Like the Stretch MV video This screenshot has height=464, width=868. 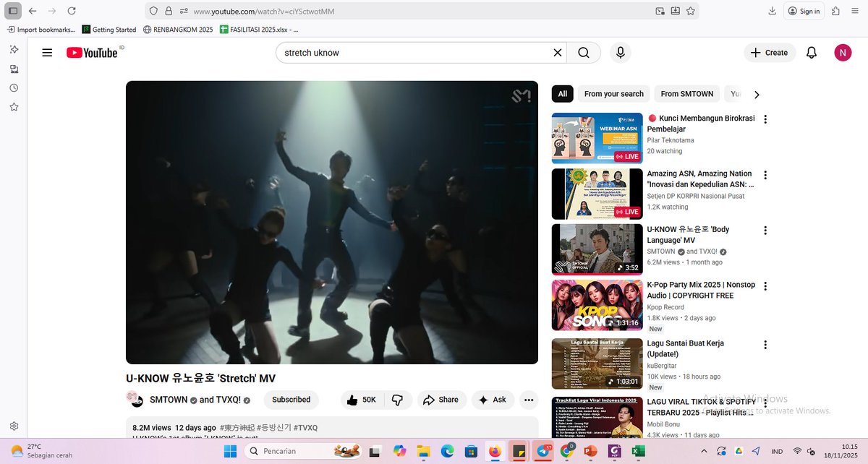click(x=362, y=400)
